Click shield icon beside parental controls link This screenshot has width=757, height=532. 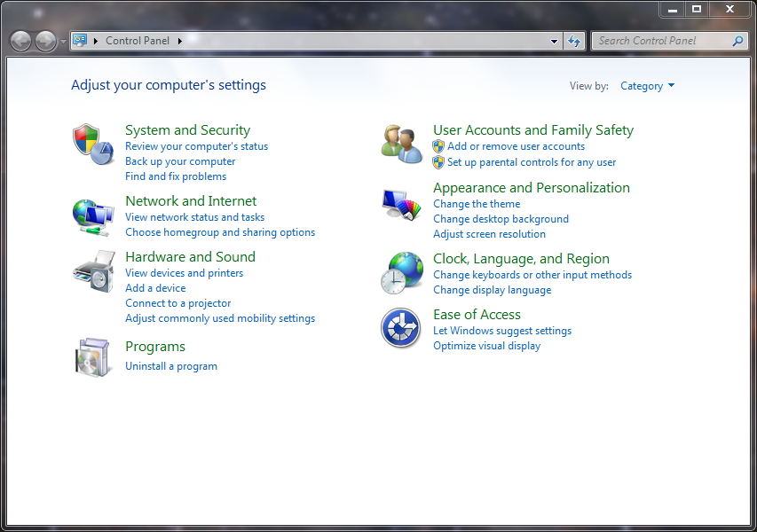pyautogui.click(x=438, y=162)
